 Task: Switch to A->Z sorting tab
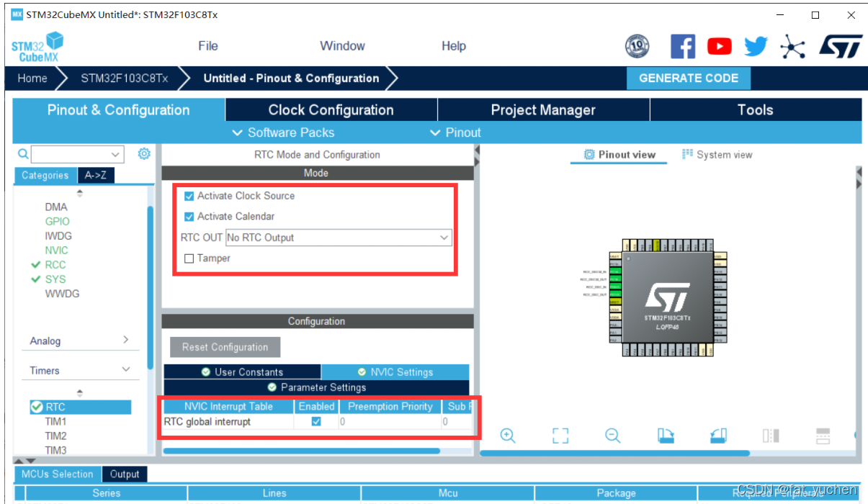click(96, 175)
